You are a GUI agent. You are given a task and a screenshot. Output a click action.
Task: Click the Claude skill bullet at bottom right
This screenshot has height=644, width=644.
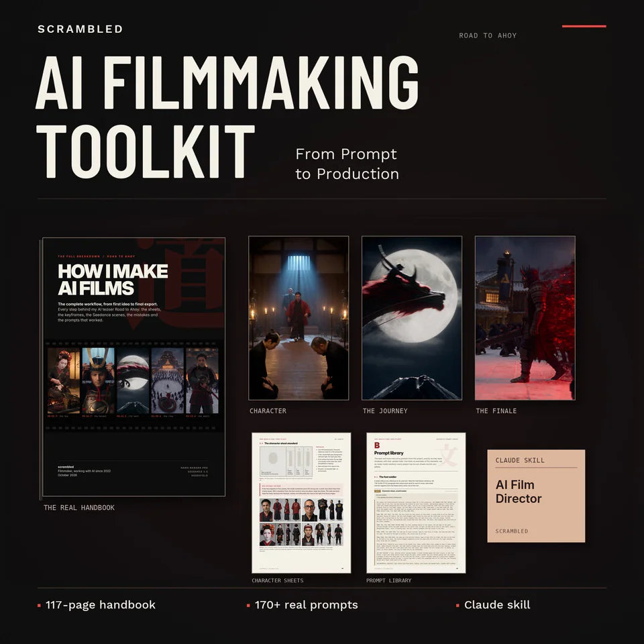tap(493, 605)
